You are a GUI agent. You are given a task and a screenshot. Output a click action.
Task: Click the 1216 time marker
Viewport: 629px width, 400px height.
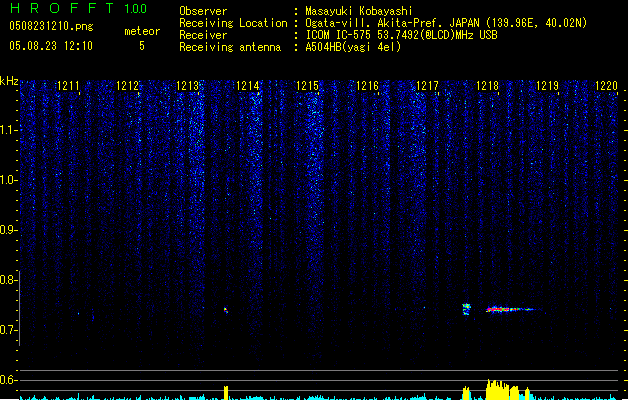click(x=367, y=86)
